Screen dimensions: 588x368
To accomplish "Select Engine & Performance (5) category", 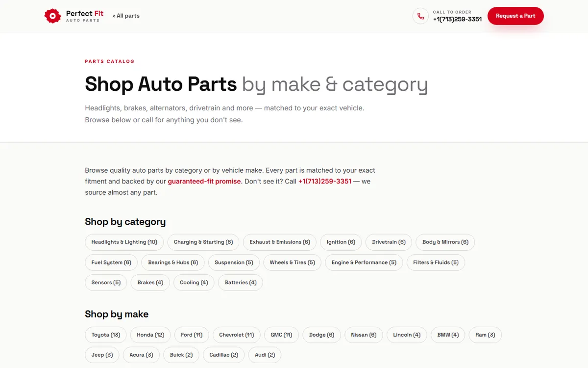I will tap(364, 263).
